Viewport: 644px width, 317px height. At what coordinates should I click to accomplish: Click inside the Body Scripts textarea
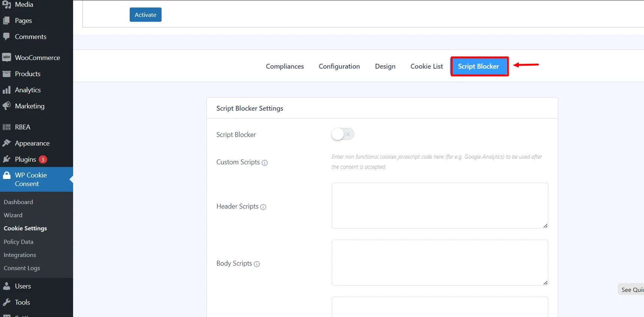pos(440,263)
